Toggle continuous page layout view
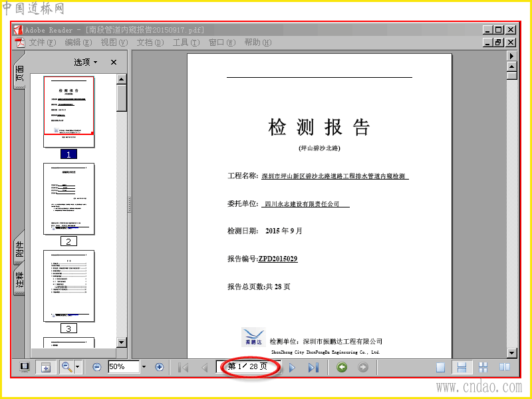The width and height of the screenshot is (532, 399). pos(462,368)
